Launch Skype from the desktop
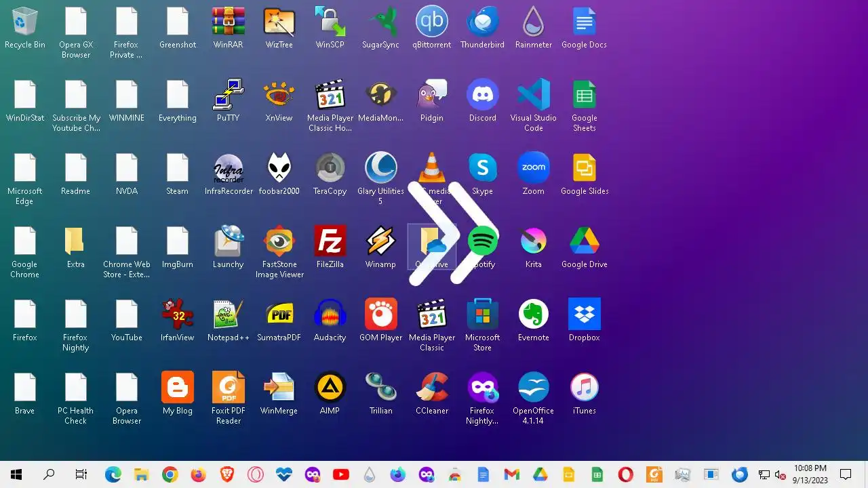The image size is (868, 488). pyautogui.click(x=482, y=174)
